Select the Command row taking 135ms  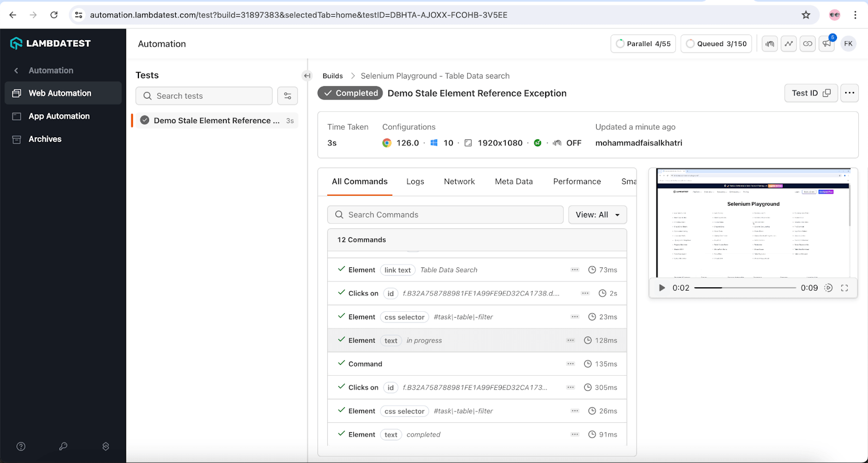click(x=477, y=364)
